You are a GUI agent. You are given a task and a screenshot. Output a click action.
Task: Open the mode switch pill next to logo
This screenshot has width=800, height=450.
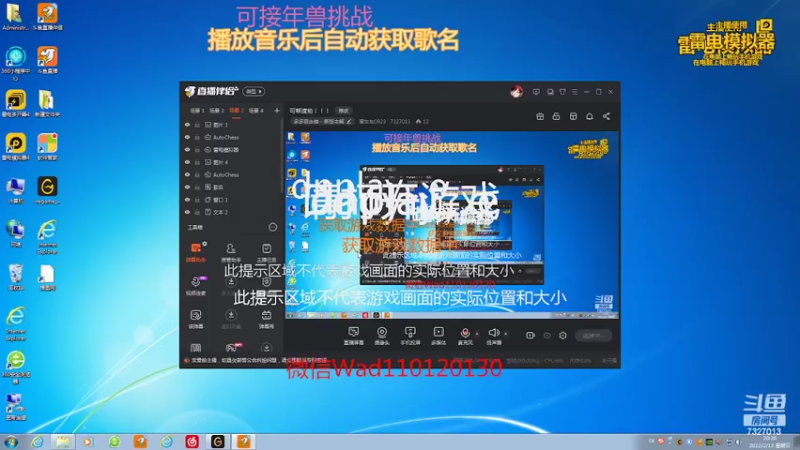(254, 91)
